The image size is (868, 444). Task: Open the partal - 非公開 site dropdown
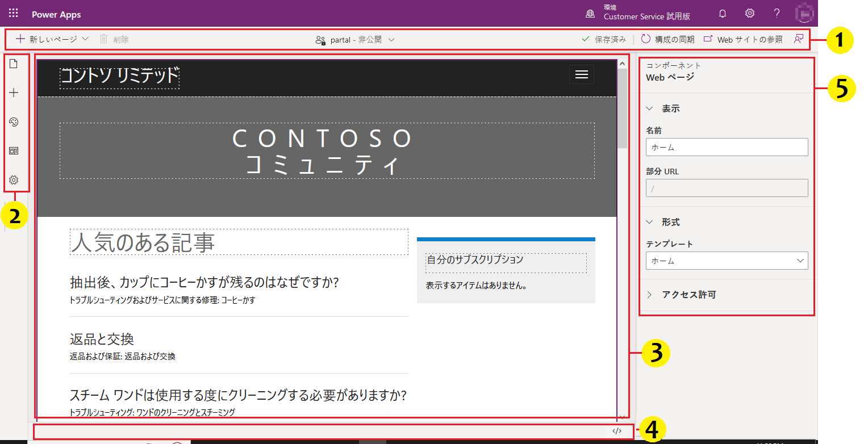coord(354,40)
